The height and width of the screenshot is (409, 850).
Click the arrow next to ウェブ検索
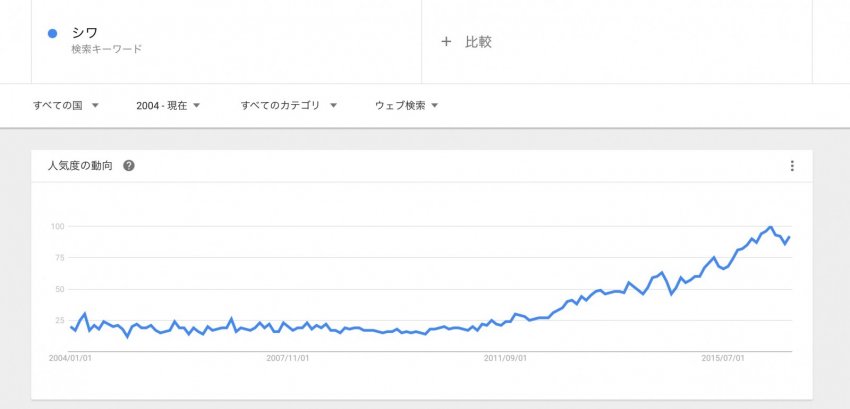pyautogui.click(x=434, y=106)
